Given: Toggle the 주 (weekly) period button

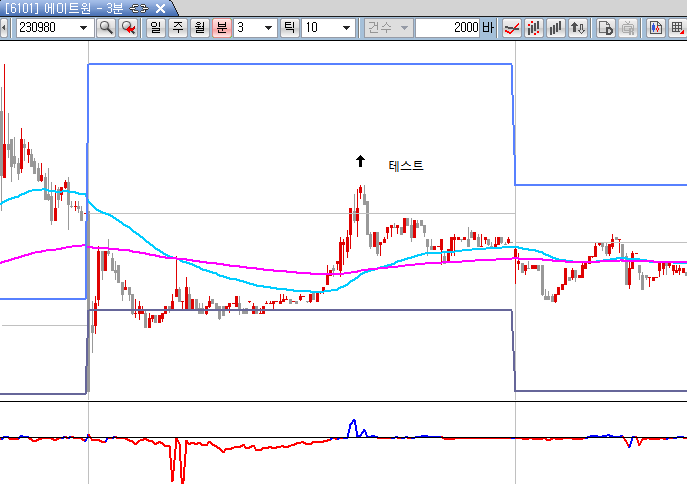Looking at the screenshot, I should point(178,28).
